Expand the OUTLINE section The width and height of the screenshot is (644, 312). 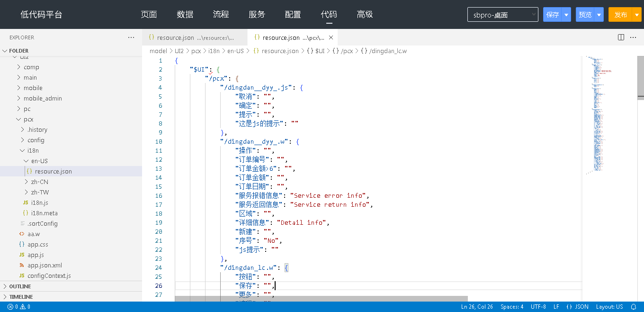20,286
